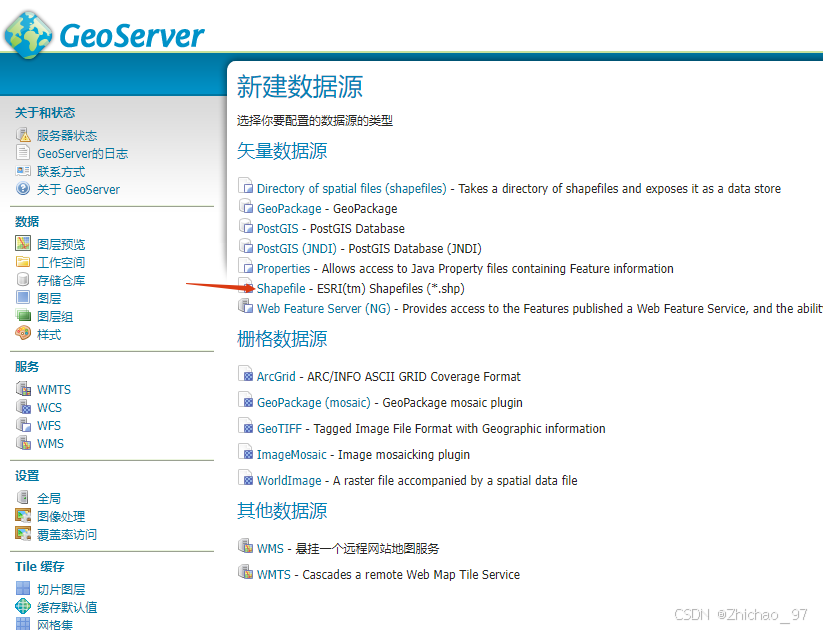
Task: Click the ImageMosaic raster icon
Action: point(246,452)
